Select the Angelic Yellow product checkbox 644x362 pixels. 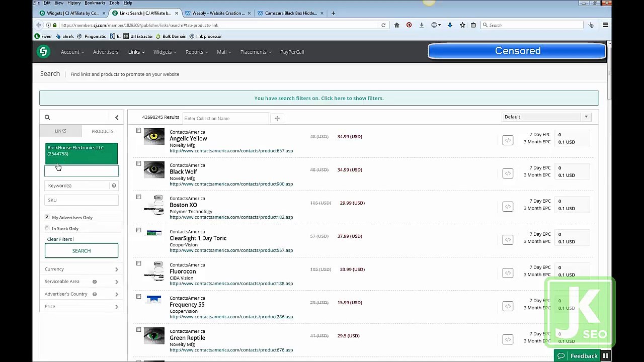tap(138, 131)
